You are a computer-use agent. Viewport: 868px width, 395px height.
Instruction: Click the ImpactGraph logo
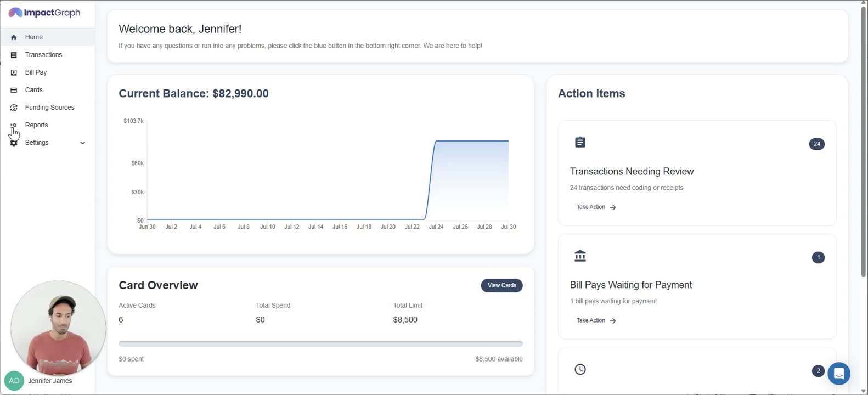(44, 13)
